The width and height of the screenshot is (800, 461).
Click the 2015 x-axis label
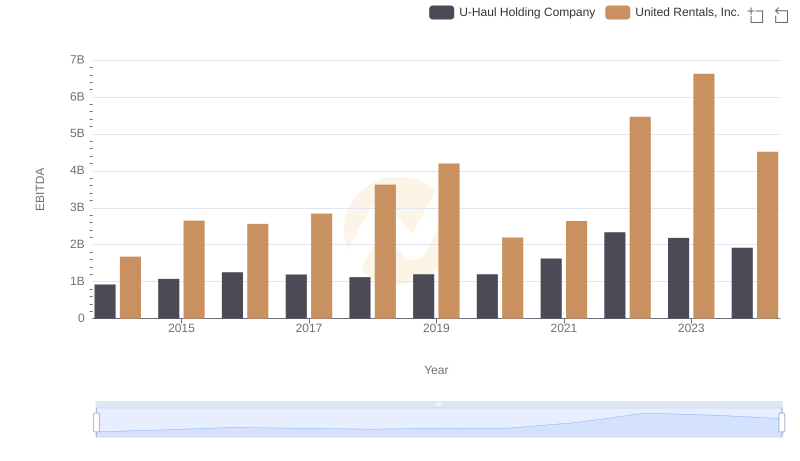(x=181, y=328)
